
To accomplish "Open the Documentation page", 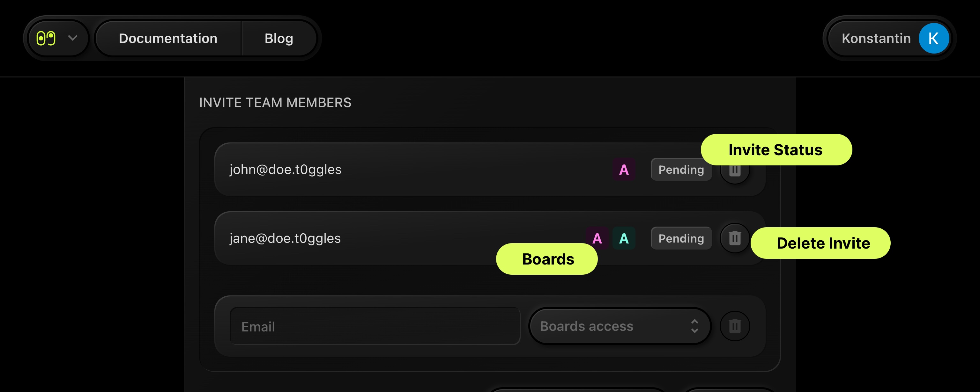I will [168, 38].
